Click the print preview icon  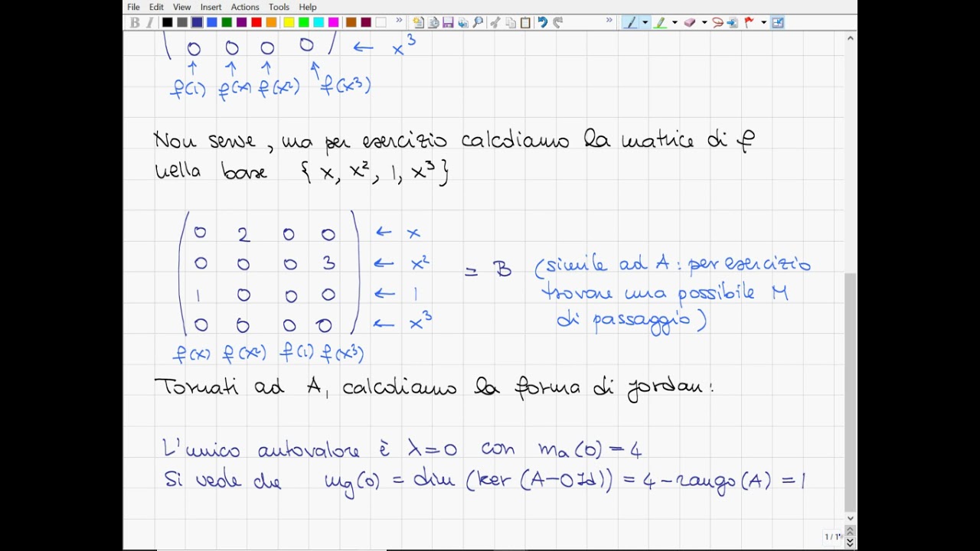(x=463, y=22)
